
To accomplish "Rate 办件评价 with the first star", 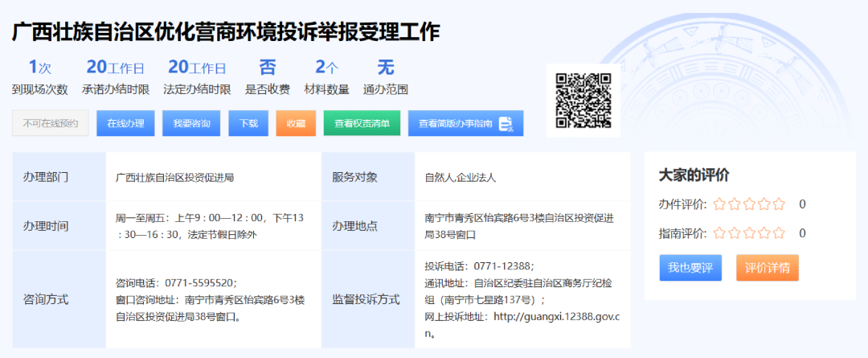I will (x=719, y=204).
